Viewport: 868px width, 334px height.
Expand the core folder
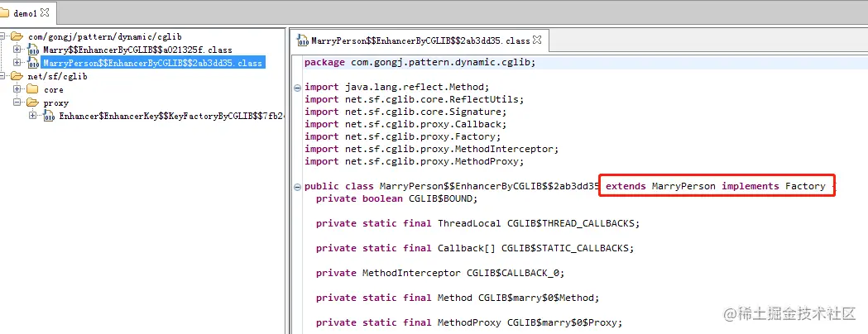click(17, 89)
